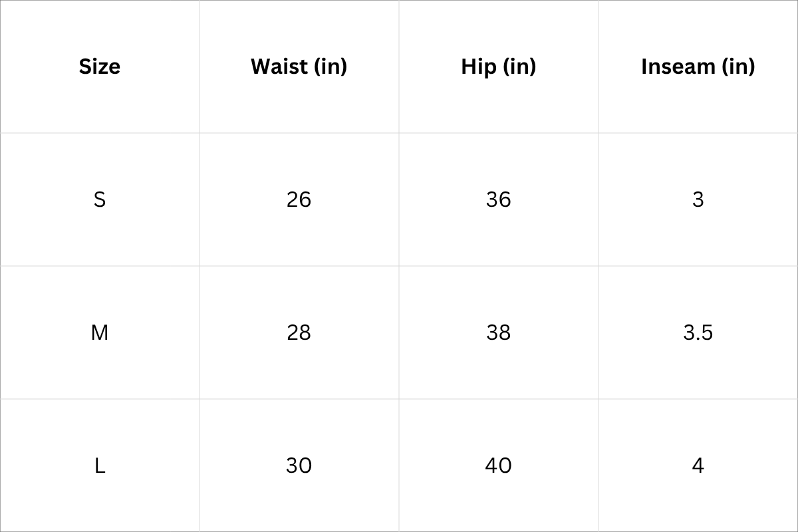798x532 pixels.
Task: Click the gridline between 28 and 30 waist cells
Action: 299,399
